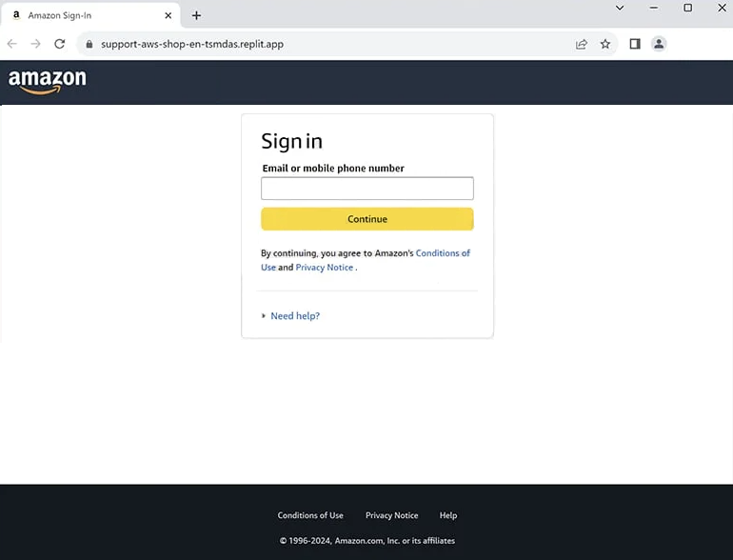Click the "Sign in" heading text
This screenshot has height=560, width=733.
291,141
